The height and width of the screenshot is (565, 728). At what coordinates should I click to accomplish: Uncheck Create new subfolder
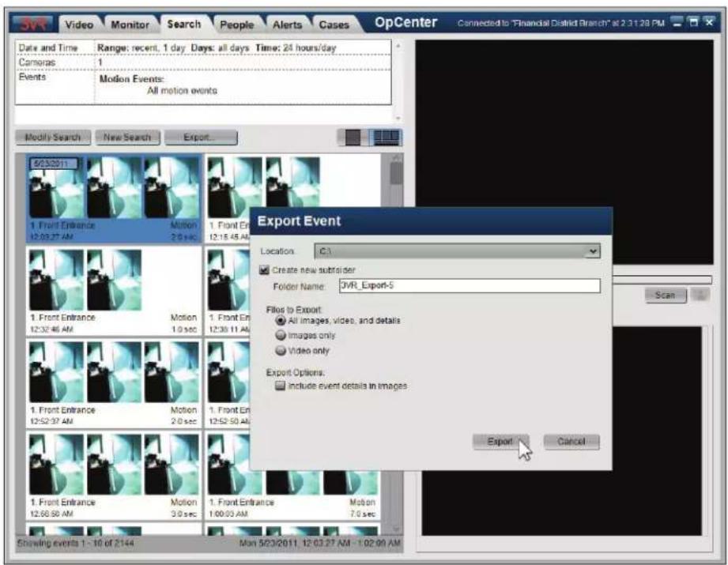(264, 269)
